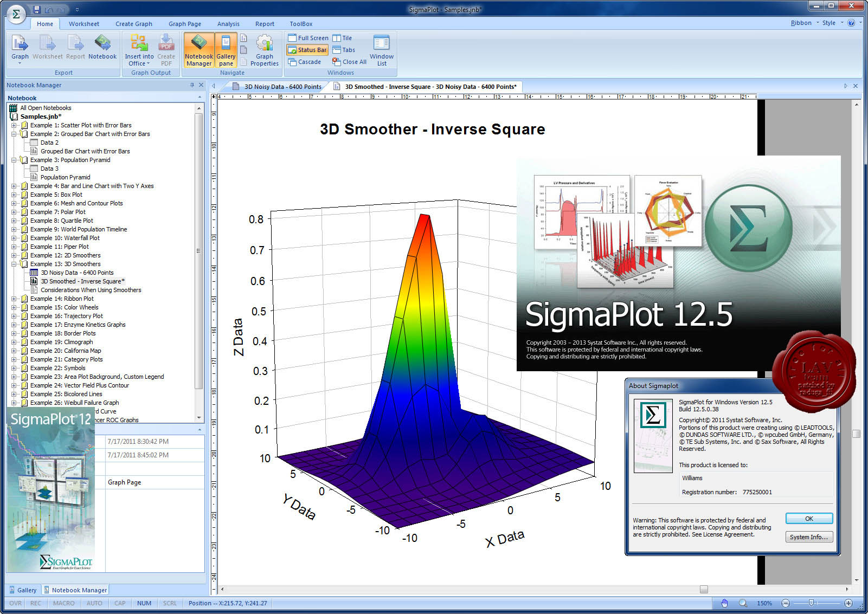Open the Insert into Office dropdown arrow
This screenshot has width=868, height=614.
click(x=149, y=63)
